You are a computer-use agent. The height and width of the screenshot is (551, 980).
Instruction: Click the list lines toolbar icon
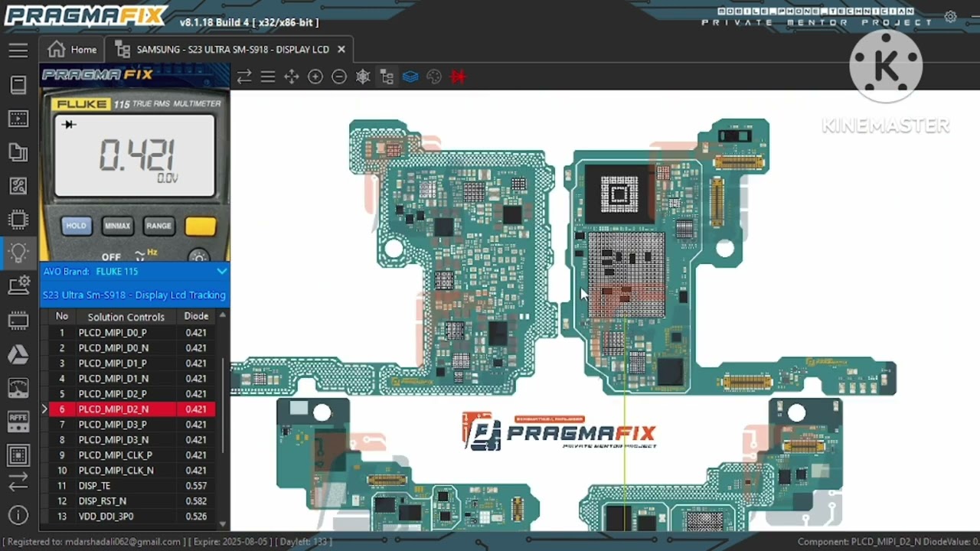[268, 77]
